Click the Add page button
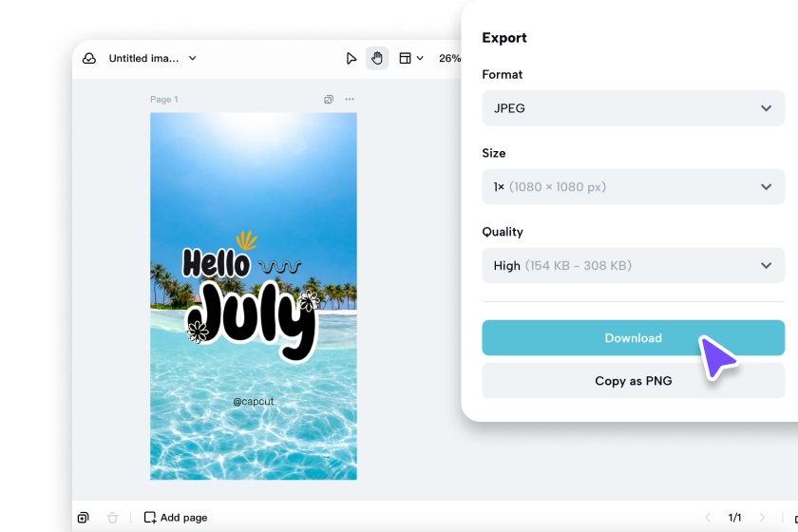The image size is (798, 532). (176, 518)
